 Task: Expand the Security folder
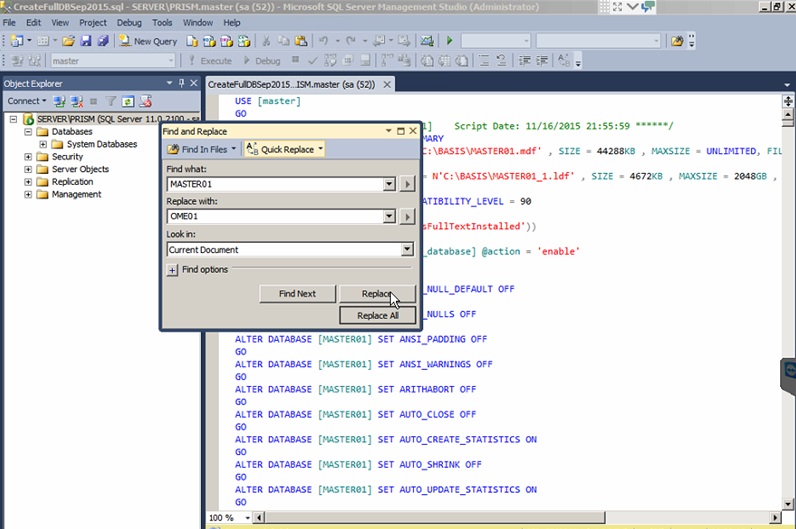[28, 157]
